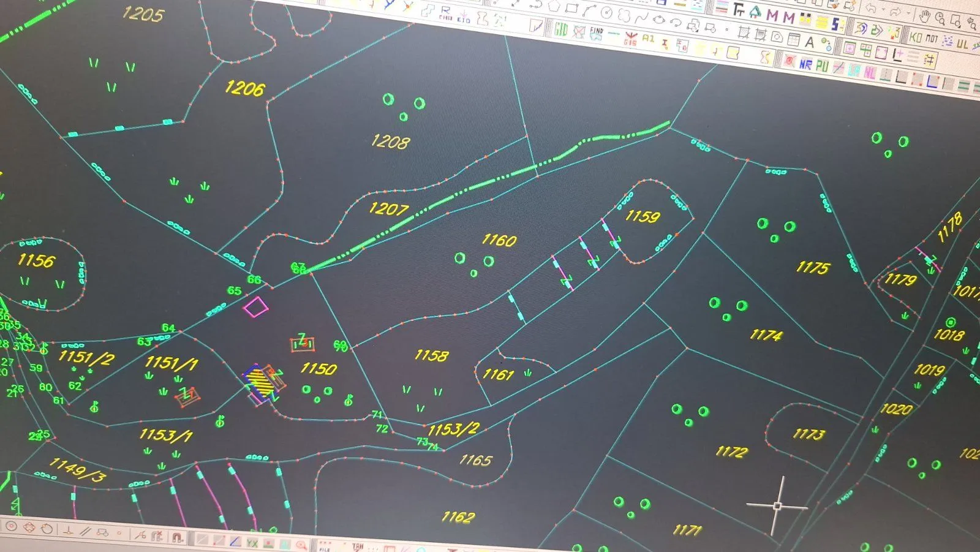Click the blue S icon in top toolbar
The width and height of the screenshot is (980, 552).
(x=836, y=24)
